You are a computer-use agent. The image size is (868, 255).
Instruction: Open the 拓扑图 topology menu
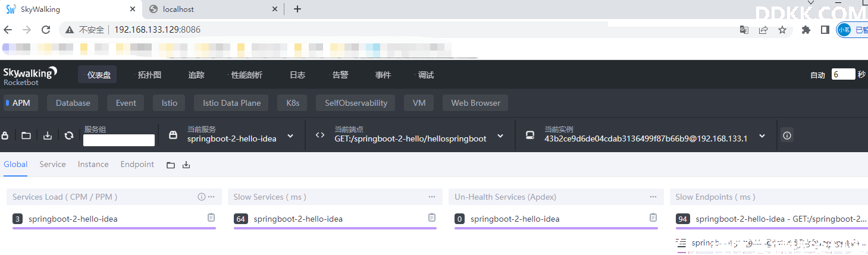(149, 75)
